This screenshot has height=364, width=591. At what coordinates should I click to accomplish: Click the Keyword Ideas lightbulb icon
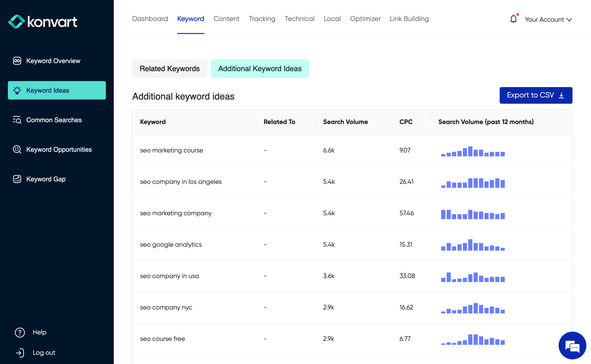point(17,90)
